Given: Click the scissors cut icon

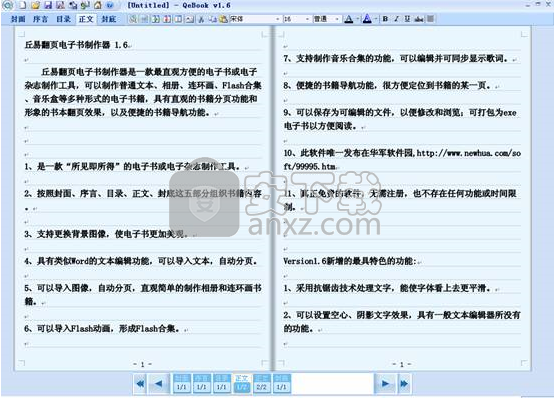Looking at the screenshot, I should pos(201,19).
